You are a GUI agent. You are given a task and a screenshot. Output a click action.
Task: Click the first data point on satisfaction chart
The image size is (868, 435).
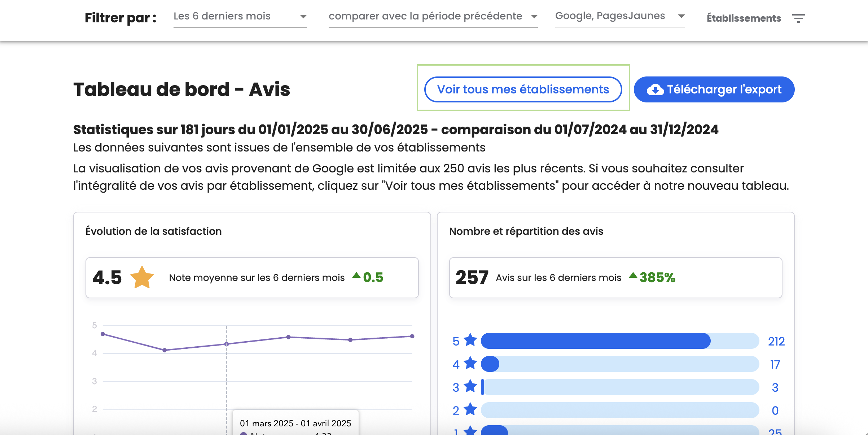[x=103, y=334]
